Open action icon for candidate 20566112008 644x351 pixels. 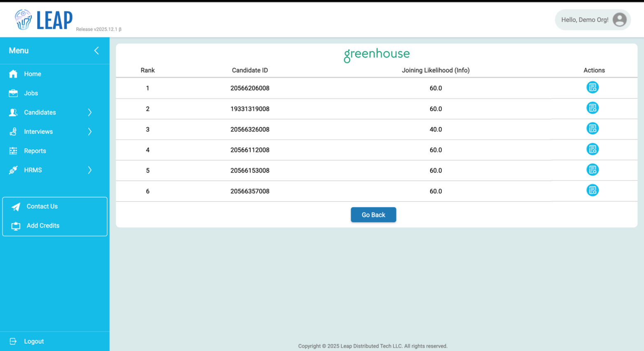coord(592,149)
